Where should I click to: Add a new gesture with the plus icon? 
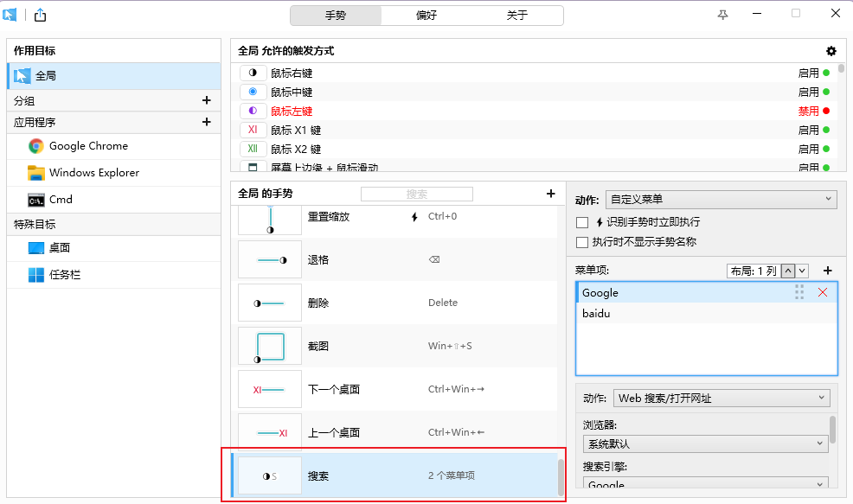tap(550, 194)
